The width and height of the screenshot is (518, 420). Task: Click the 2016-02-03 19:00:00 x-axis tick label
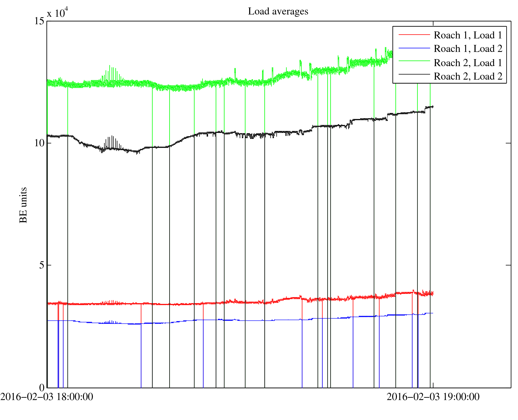[433, 397]
